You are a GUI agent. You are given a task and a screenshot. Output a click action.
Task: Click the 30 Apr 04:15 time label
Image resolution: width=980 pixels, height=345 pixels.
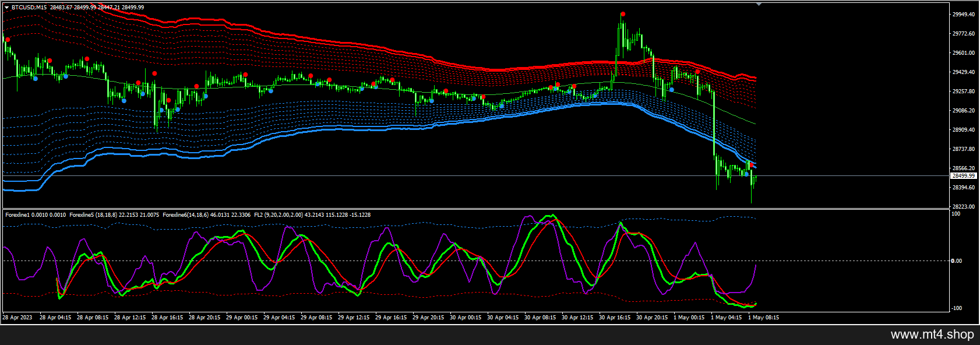[x=503, y=318]
